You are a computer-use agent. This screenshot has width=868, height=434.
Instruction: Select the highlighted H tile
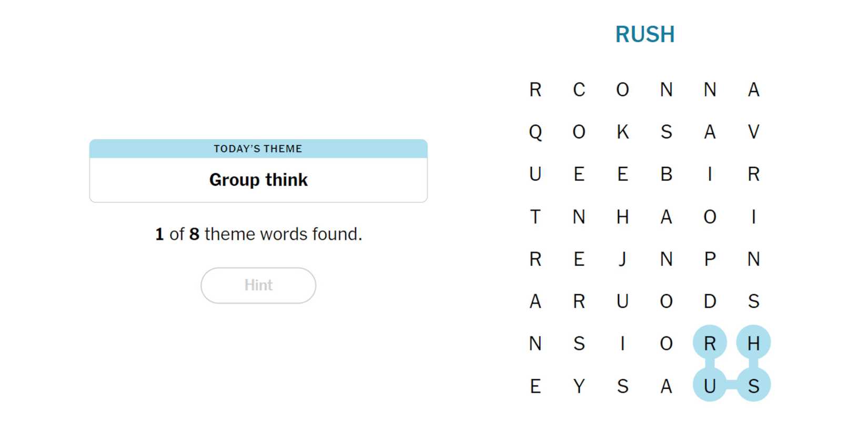tap(753, 344)
